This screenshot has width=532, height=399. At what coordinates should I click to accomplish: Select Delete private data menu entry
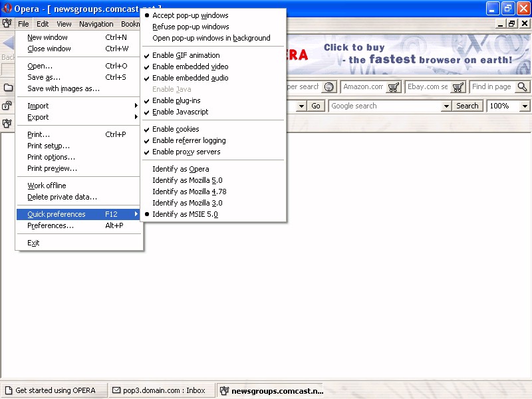coord(62,197)
